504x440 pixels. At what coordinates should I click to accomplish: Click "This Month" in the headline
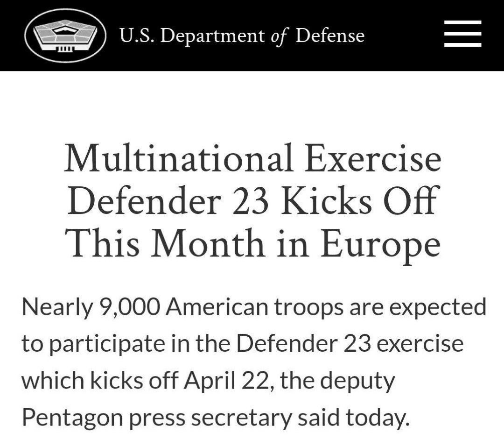click(165, 243)
